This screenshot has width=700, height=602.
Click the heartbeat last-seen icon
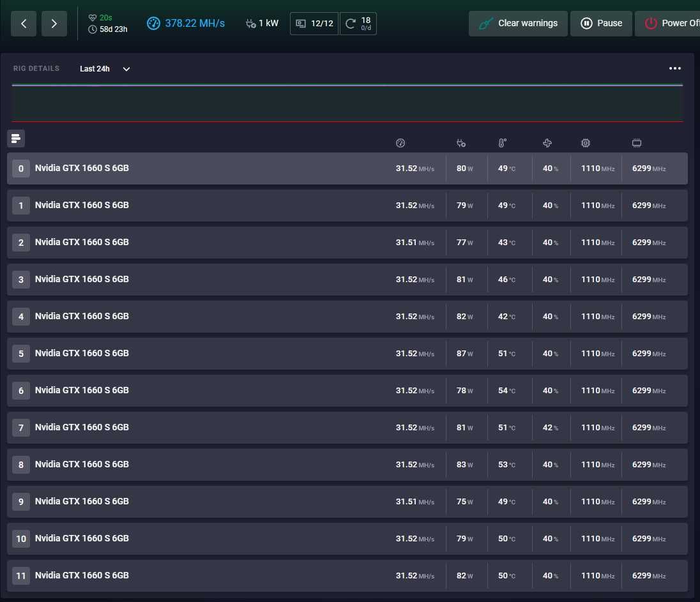pos(93,18)
